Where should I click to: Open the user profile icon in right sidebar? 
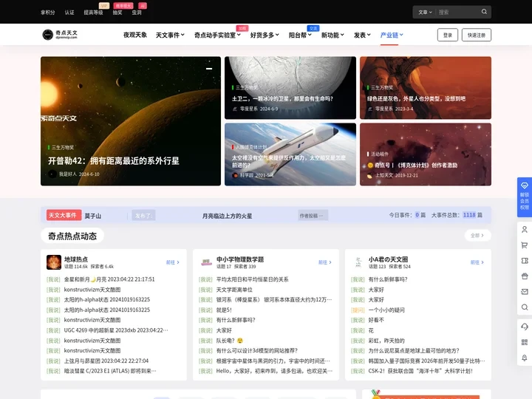(524, 230)
